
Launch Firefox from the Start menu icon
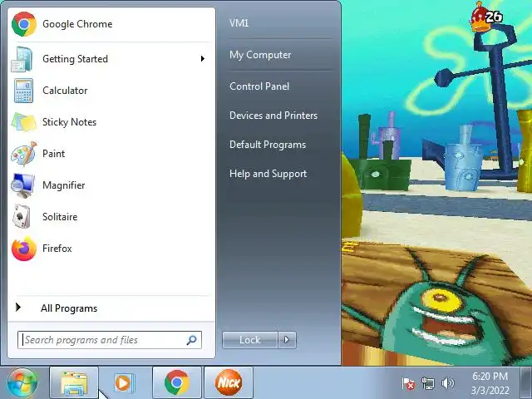point(24,249)
